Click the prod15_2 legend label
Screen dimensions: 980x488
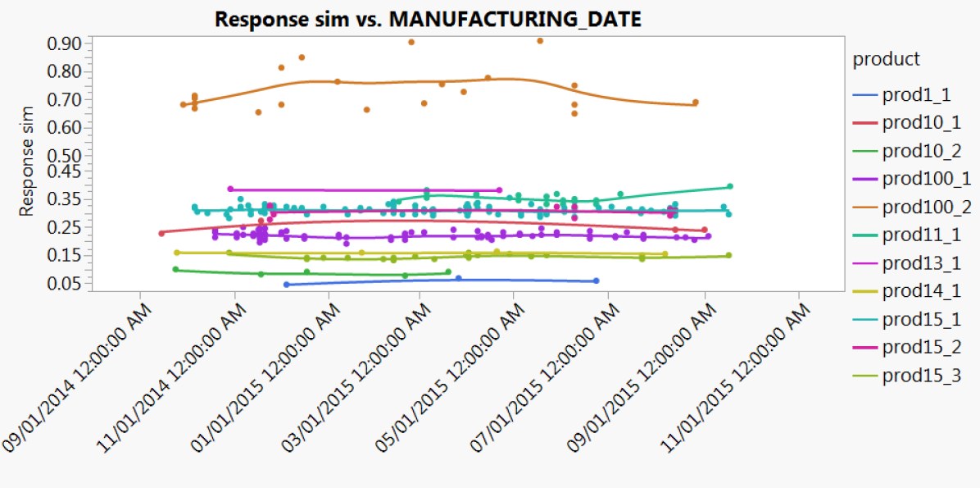921,348
